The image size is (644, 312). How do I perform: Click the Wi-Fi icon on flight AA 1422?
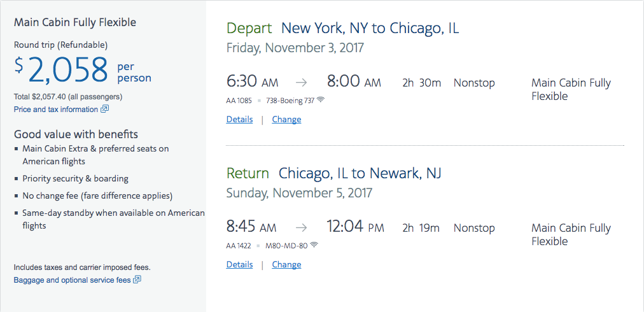tap(314, 245)
